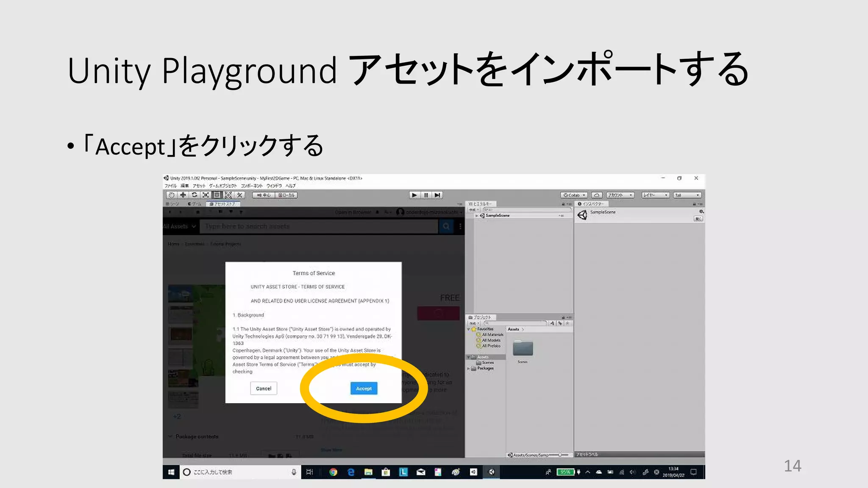This screenshot has height=488, width=868.
Task: Click the inspector 開く open button
Action: click(698, 219)
